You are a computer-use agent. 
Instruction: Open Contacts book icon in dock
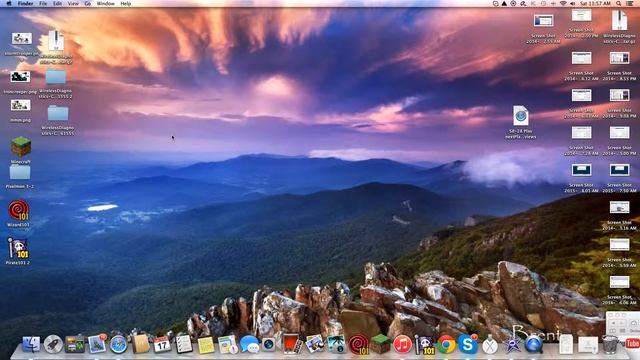click(141, 344)
